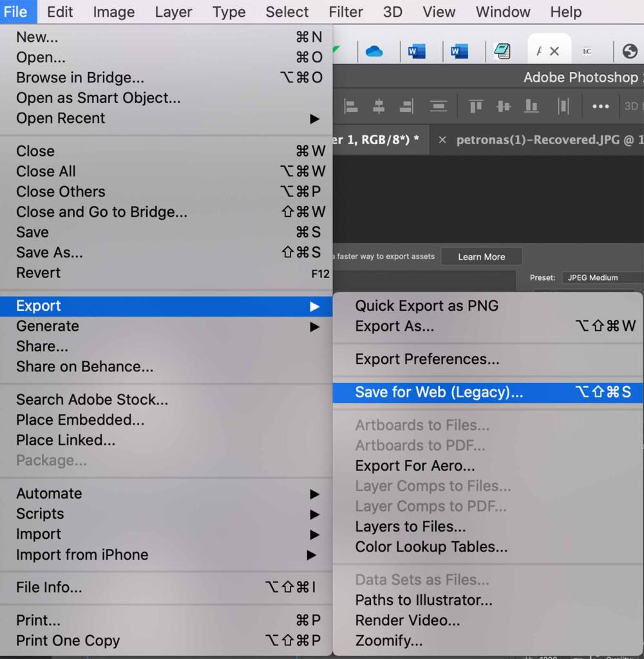Screen dimensions: 644x659
Task: Launch Microsoft Word from the taskbar
Action: tap(417, 51)
